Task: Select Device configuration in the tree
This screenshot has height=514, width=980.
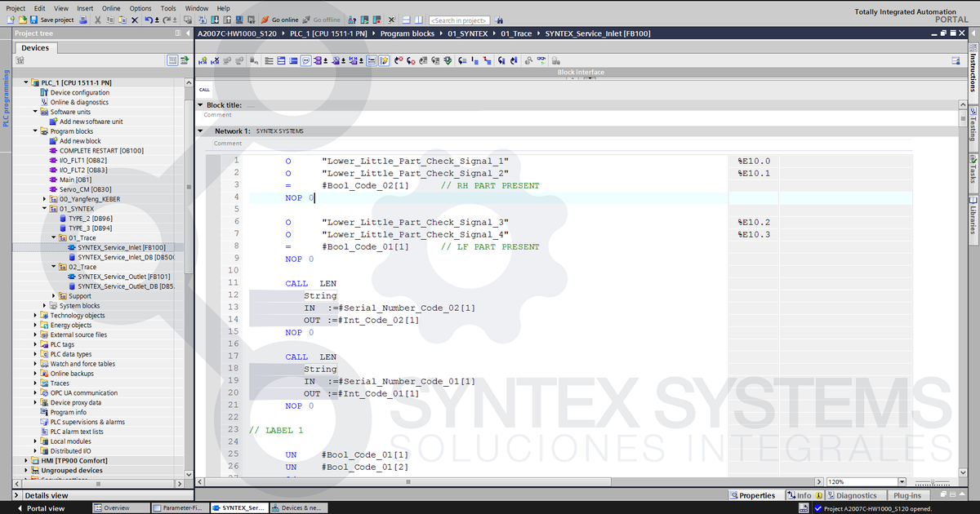Action: [x=79, y=92]
